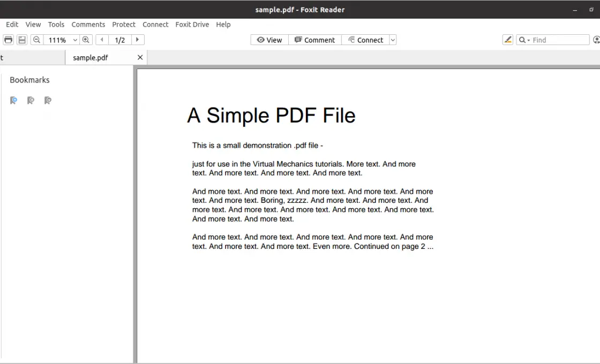Click the Print icon
The width and height of the screenshot is (600, 364).
(x=8, y=39)
